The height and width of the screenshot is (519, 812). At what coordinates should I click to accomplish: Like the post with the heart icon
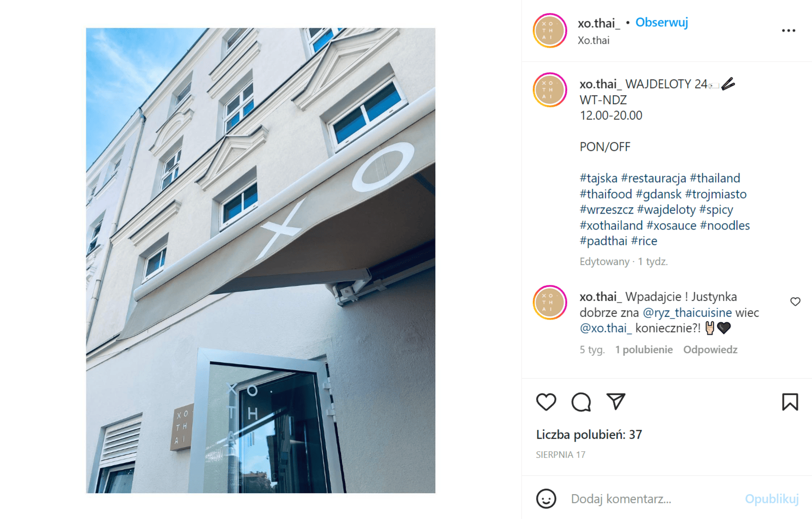click(x=546, y=402)
